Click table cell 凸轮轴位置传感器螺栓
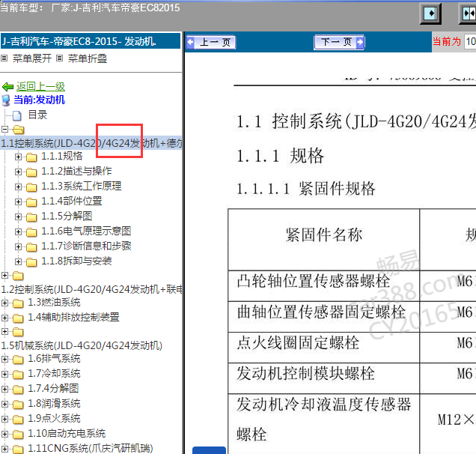The height and width of the screenshot is (454, 476). (323, 285)
